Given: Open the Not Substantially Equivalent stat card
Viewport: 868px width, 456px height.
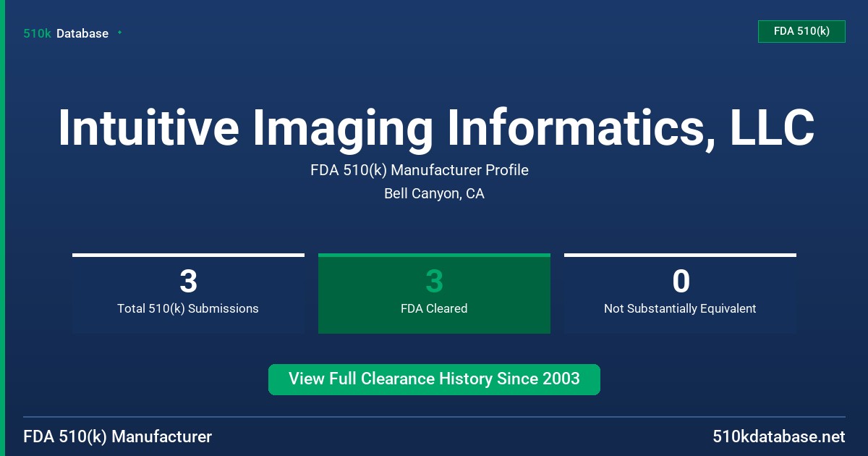Looking at the screenshot, I should coord(680,293).
